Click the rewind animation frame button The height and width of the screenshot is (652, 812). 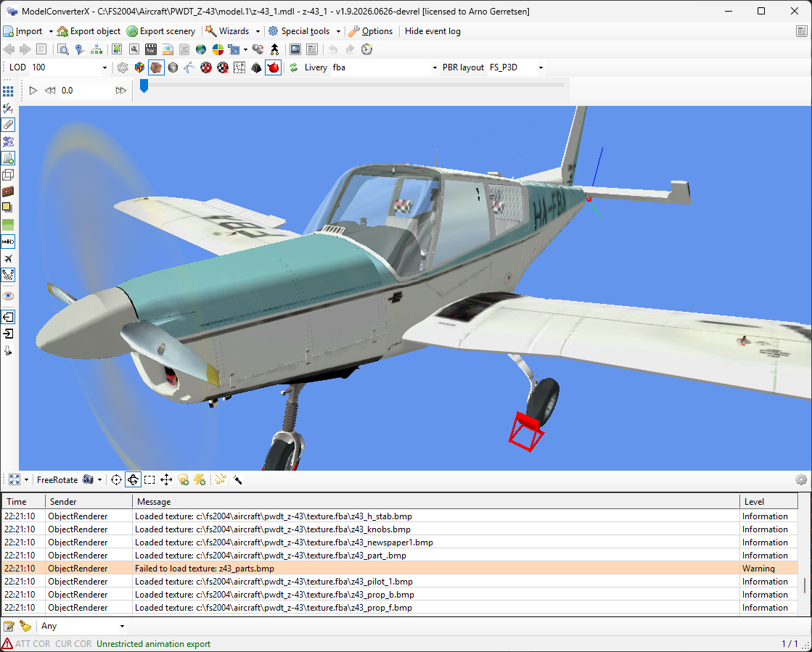click(x=50, y=91)
